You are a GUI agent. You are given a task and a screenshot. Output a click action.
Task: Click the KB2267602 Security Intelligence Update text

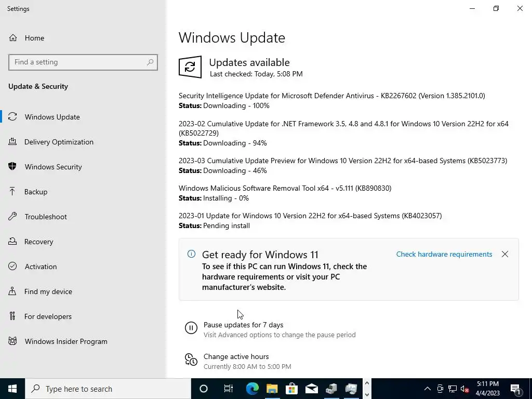pyautogui.click(x=332, y=96)
